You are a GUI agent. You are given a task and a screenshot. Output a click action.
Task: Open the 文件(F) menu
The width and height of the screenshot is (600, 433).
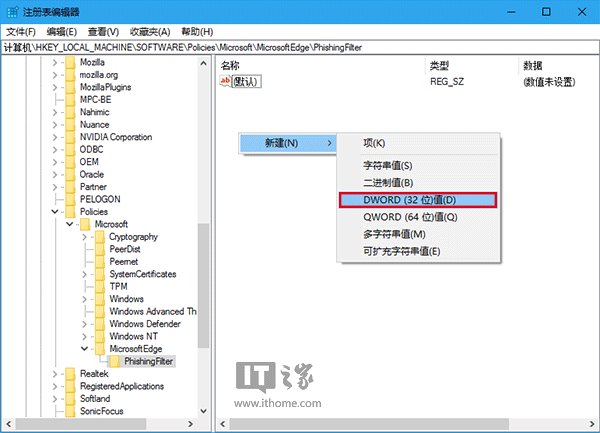(x=20, y=32)
